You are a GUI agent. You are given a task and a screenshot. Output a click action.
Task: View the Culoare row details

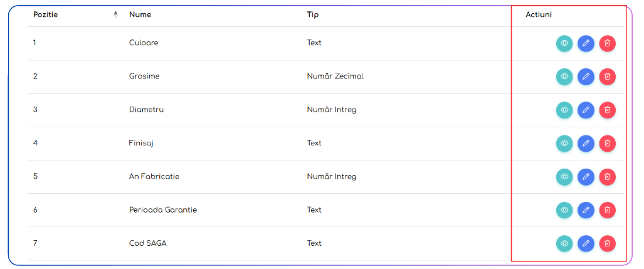(564, 43)
